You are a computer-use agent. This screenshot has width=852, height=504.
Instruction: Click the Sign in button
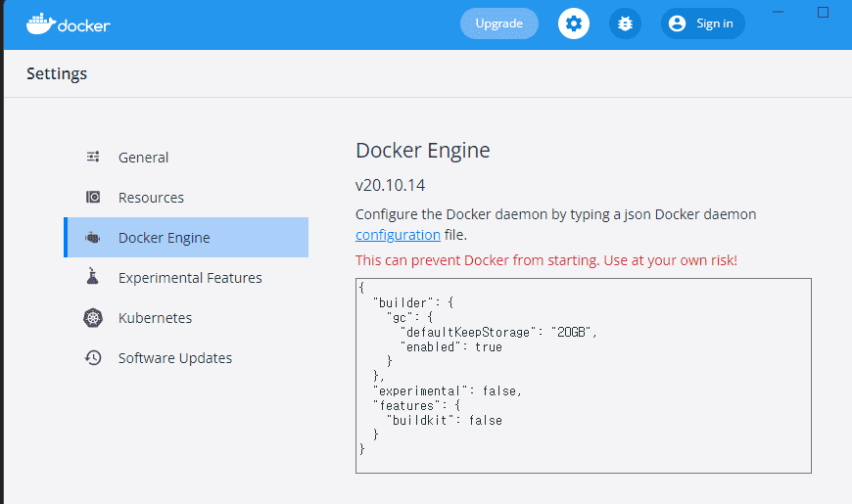[702, 23]
